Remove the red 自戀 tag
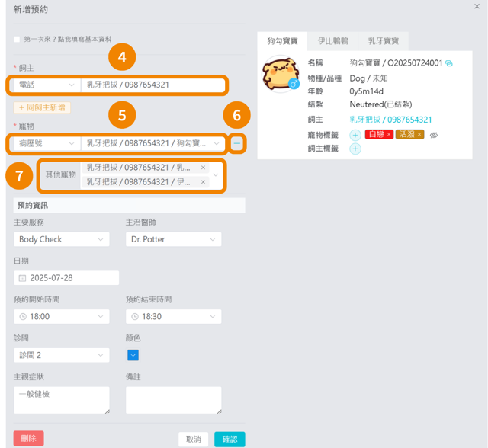Image resolution: width=488 pixels, height=448 pixels. [388, 135]
